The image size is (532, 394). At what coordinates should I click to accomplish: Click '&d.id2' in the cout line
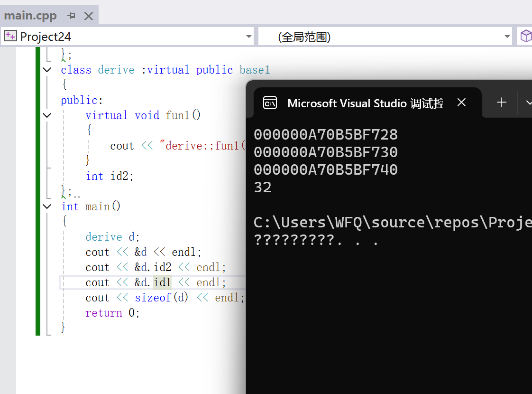(x=153, y=268)
